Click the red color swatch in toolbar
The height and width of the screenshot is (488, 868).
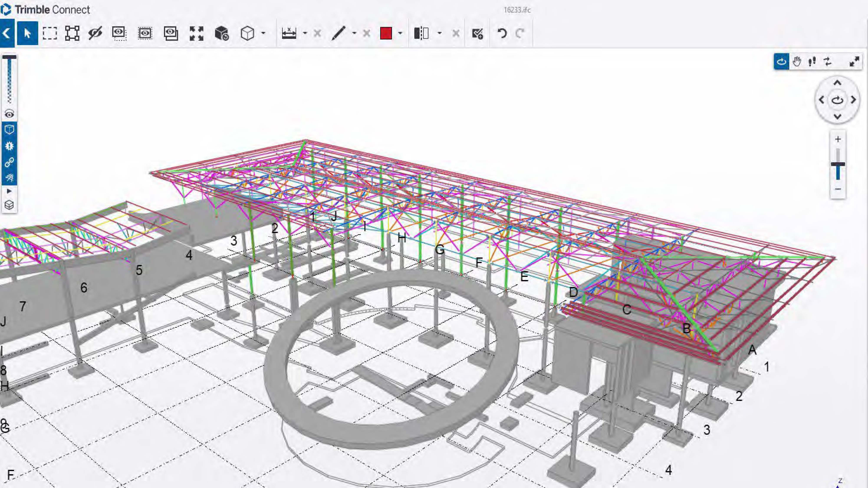pos(386,33)
